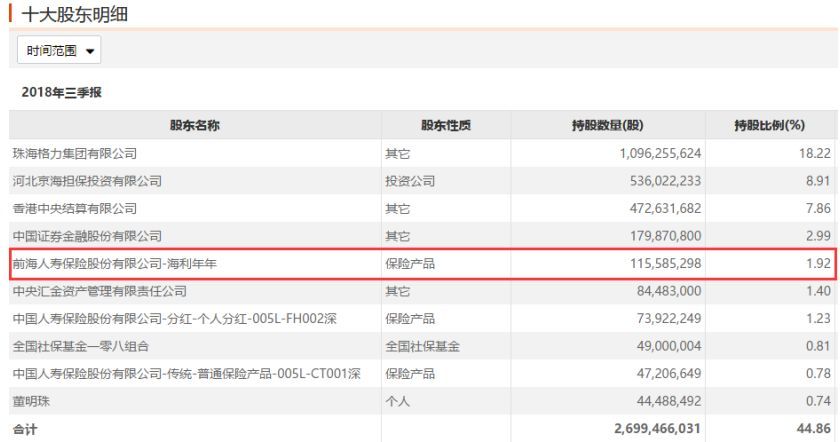Screen dimensions: 840x442
Task: Click share count 49,000,004
Action: pyautogui.click(x=669, y=347)
